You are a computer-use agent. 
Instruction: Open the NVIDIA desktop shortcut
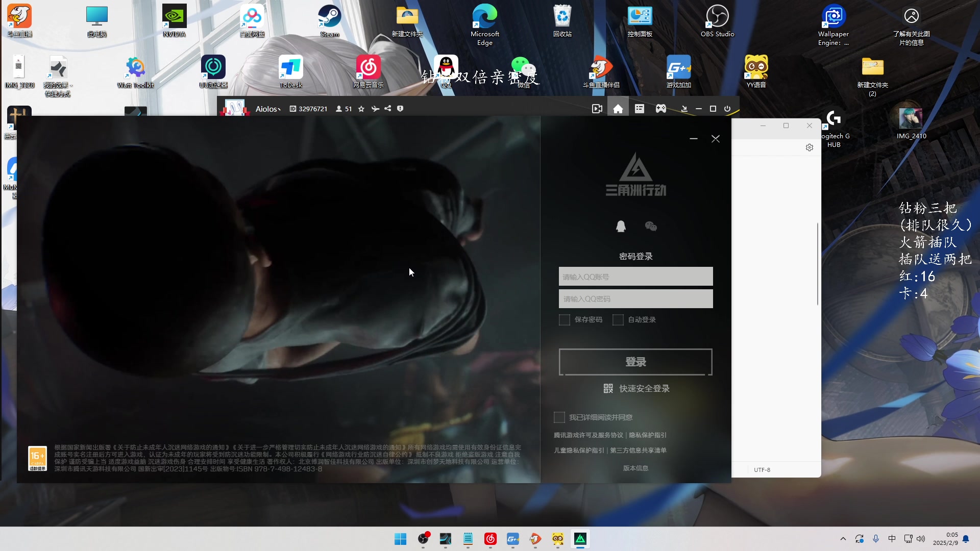(174, 21)
